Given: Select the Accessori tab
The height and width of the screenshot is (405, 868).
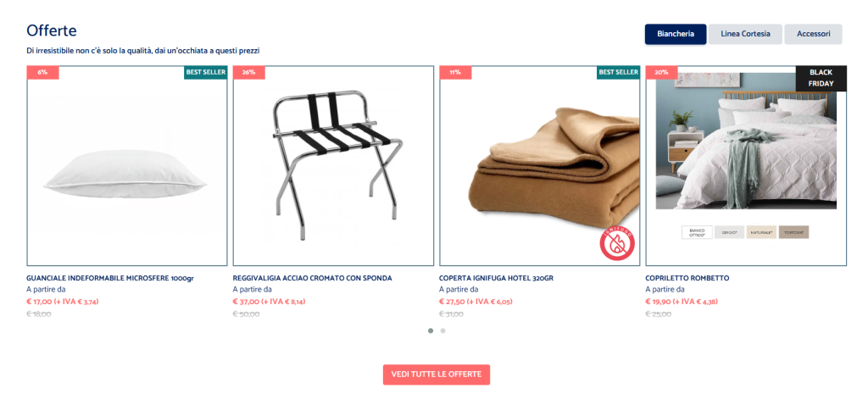Looking at the screenshot, I should 813,34.
